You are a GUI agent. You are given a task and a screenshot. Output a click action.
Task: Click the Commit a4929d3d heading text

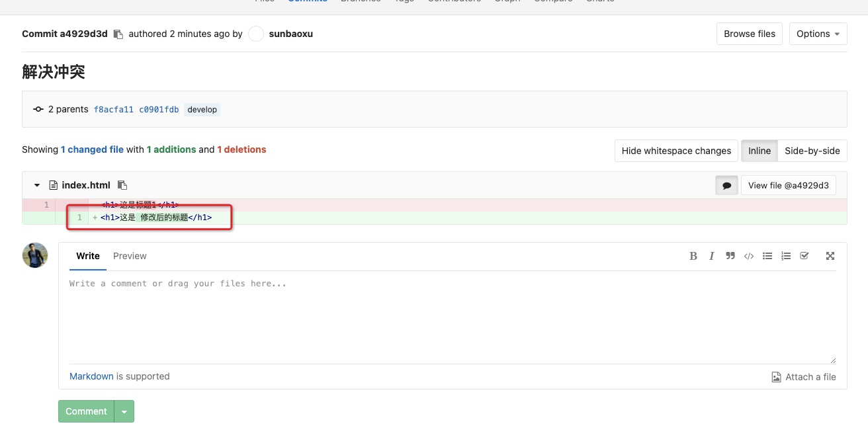[x=65, y=34]
